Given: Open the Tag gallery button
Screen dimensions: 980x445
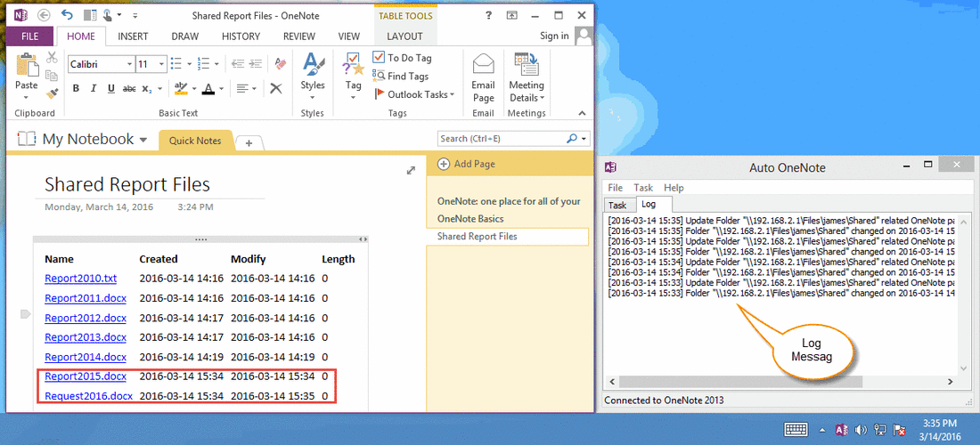Looking at the screenshot, I should coord(354,77).
